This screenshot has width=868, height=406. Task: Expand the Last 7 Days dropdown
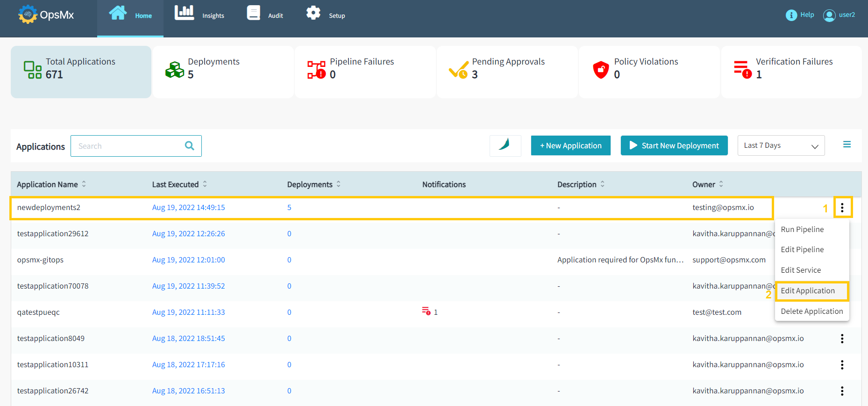[781, 145]
